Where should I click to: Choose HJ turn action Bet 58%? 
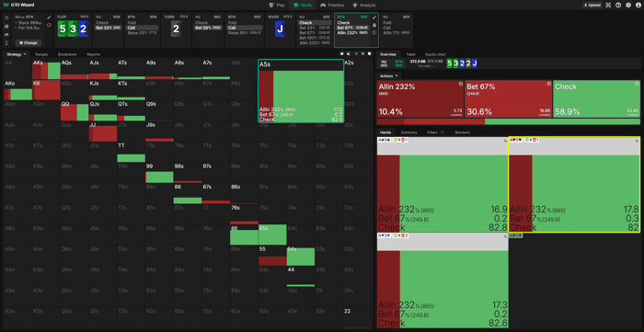[208, 28]
